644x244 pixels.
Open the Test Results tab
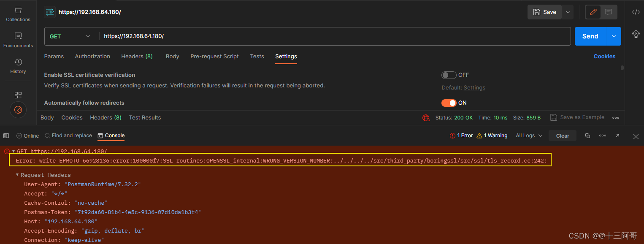point(145,118)
